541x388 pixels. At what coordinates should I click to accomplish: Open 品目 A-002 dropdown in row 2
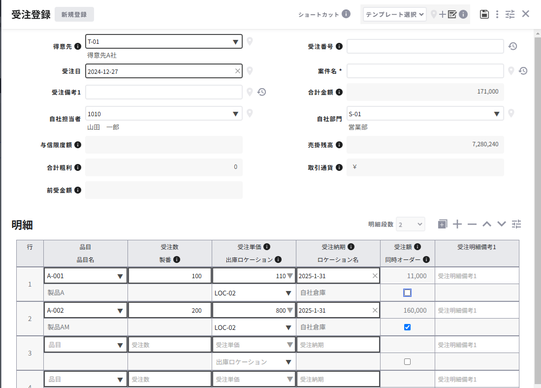pyautogui.click(x=120, y=310)
